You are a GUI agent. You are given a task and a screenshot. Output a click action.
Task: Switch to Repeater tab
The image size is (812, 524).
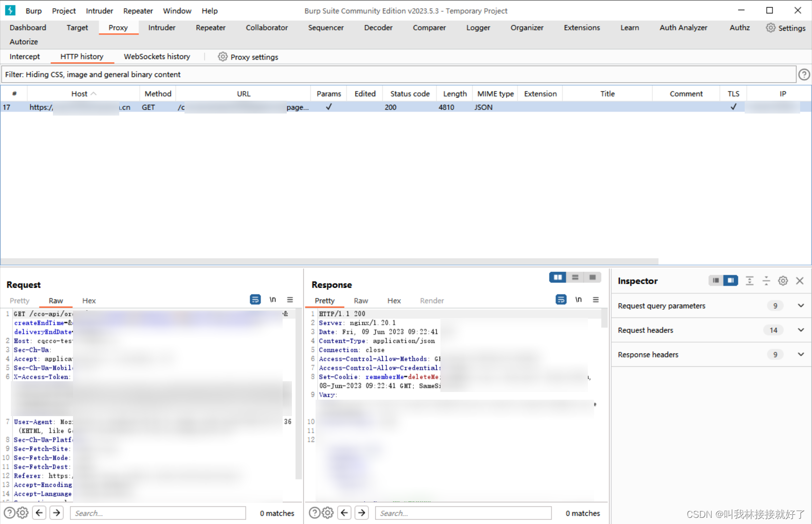tap(211, 28)
